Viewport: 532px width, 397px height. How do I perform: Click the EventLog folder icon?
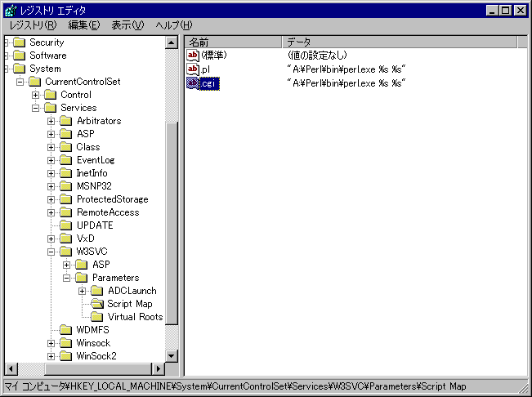pyautogui.click(x=66, y=160)
